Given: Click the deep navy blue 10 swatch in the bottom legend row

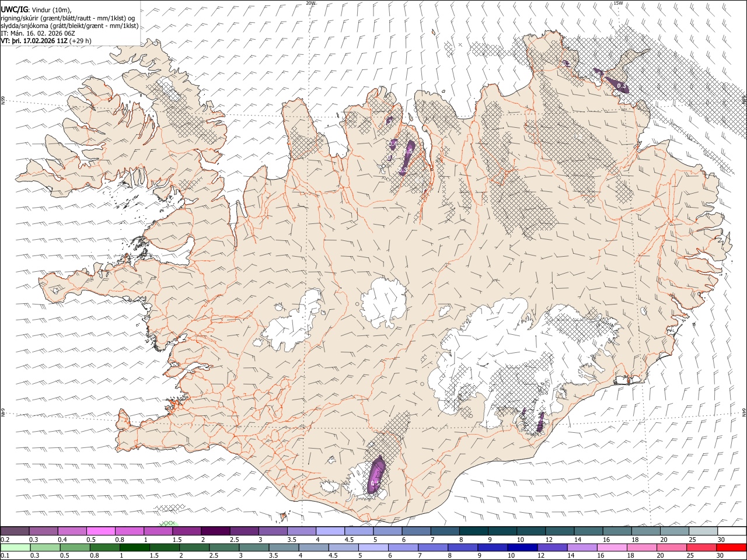Looking at the screenshot, I should (x=523, y=547).
